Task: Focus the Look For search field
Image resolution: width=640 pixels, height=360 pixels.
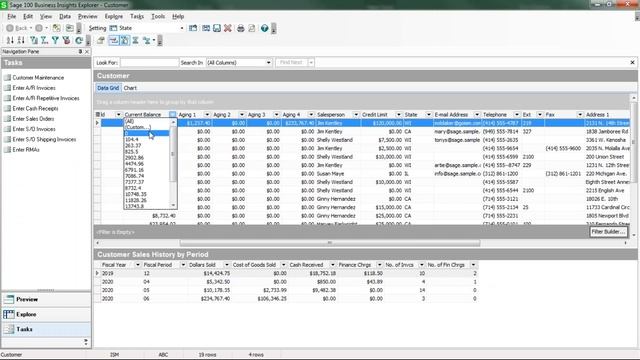Action: click(x=149, y=62)
